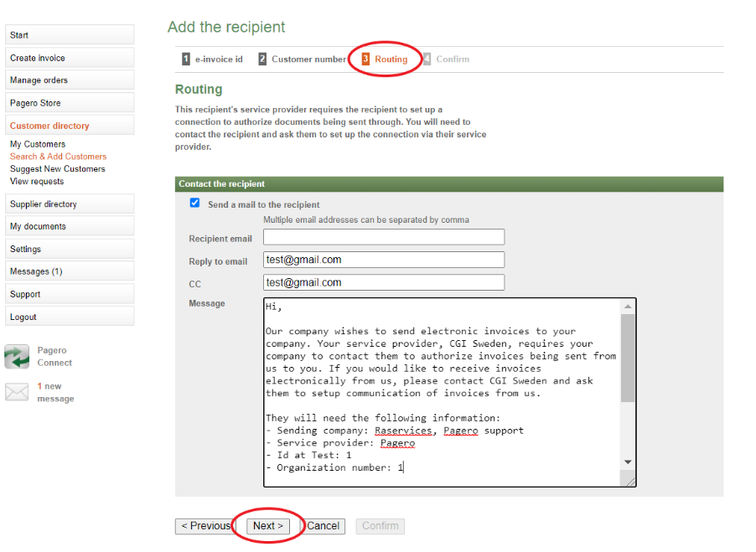Viewport: 756px width, 552px height.
Task: Click the Recipient email input field
Action: [384, 238]
